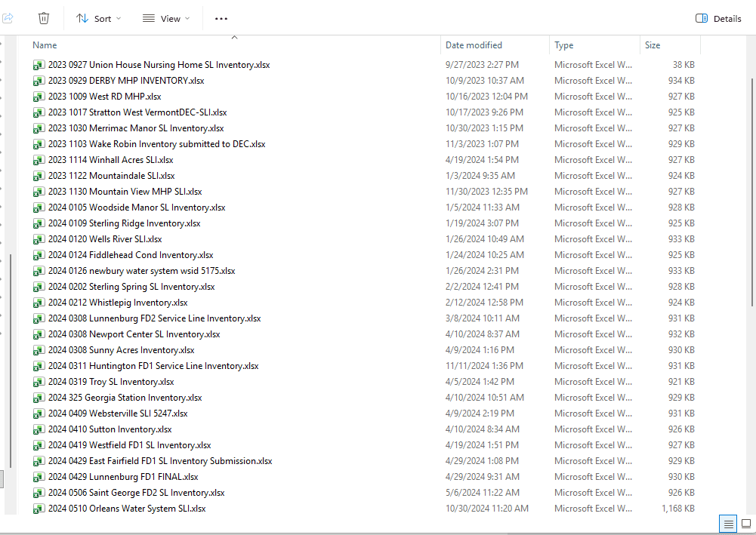
Task: Click Excel icon of Newport Center file
Action: coord(39,335)
